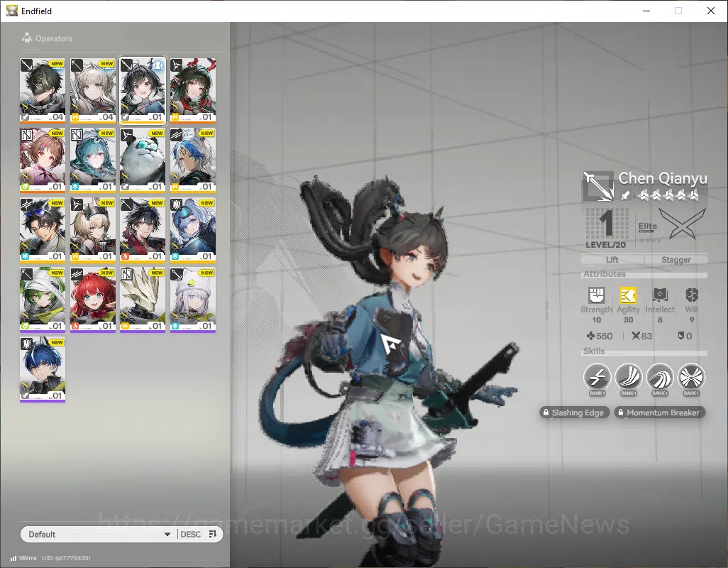Select the green-haired operator with white hood
728x568 pixels.
point(43,300)
